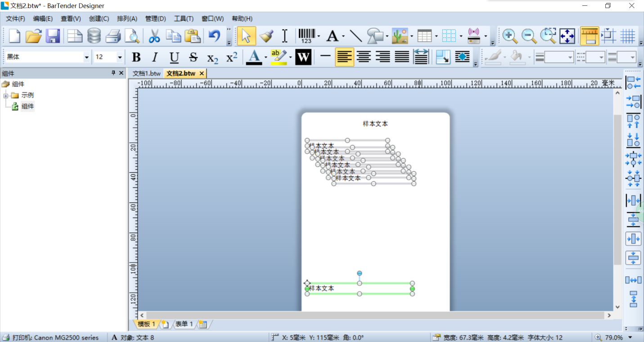
Task: Select the table creation tool
Action: click(x=424, y=36)
